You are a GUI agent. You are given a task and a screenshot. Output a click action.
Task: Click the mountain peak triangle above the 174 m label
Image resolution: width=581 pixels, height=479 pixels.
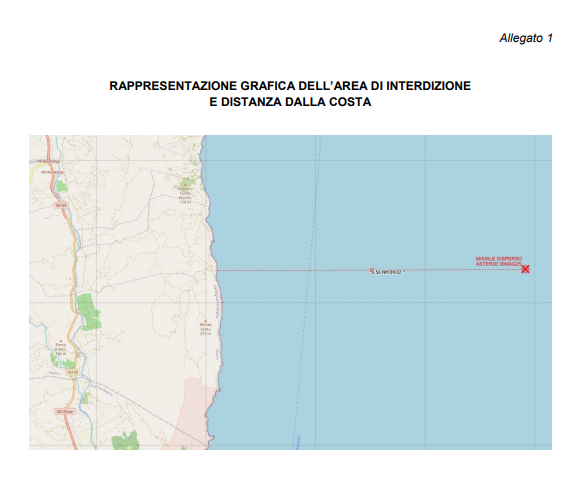pos(185,184)
